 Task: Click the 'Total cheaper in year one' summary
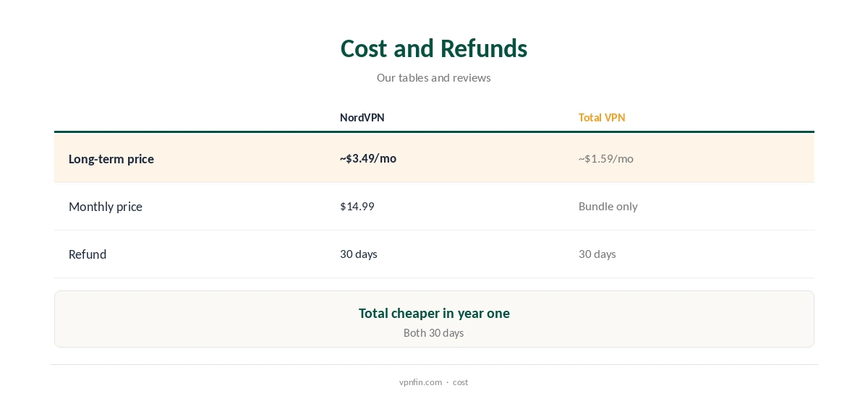(434, 313)
